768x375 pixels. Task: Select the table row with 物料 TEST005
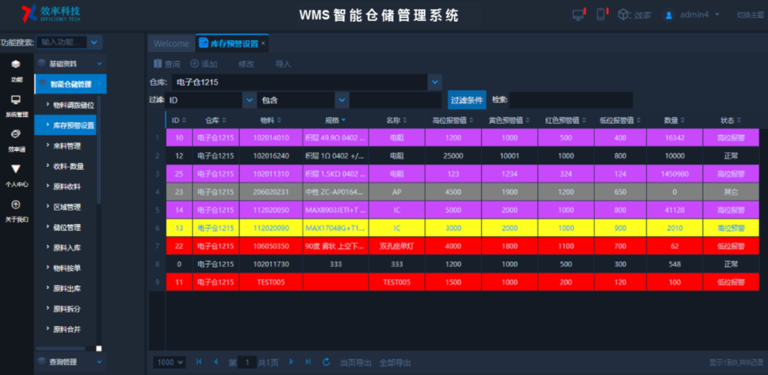(x=462, y=282)
